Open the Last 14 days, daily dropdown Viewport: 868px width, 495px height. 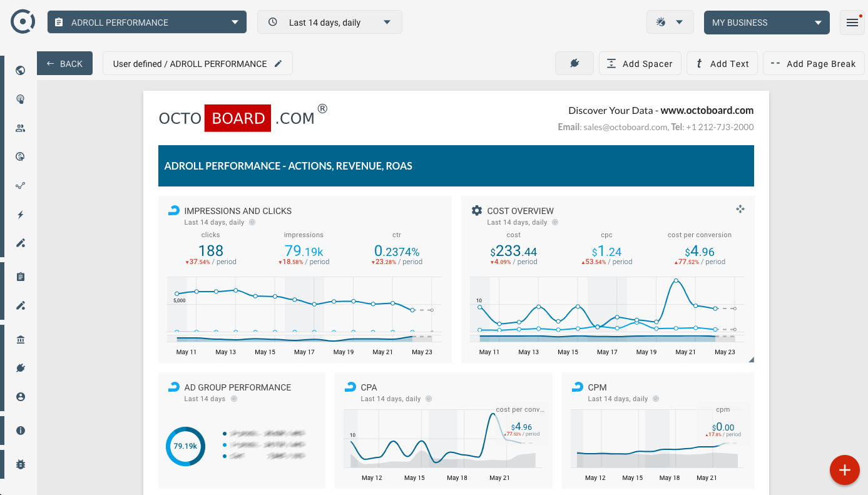tap(330, 22)
